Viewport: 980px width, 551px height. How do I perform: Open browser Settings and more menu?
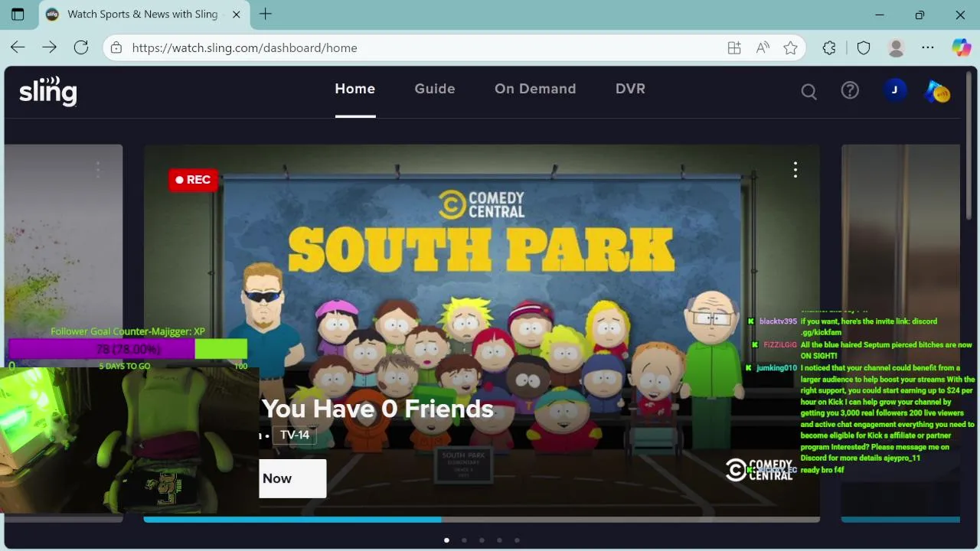coord(928,47)
